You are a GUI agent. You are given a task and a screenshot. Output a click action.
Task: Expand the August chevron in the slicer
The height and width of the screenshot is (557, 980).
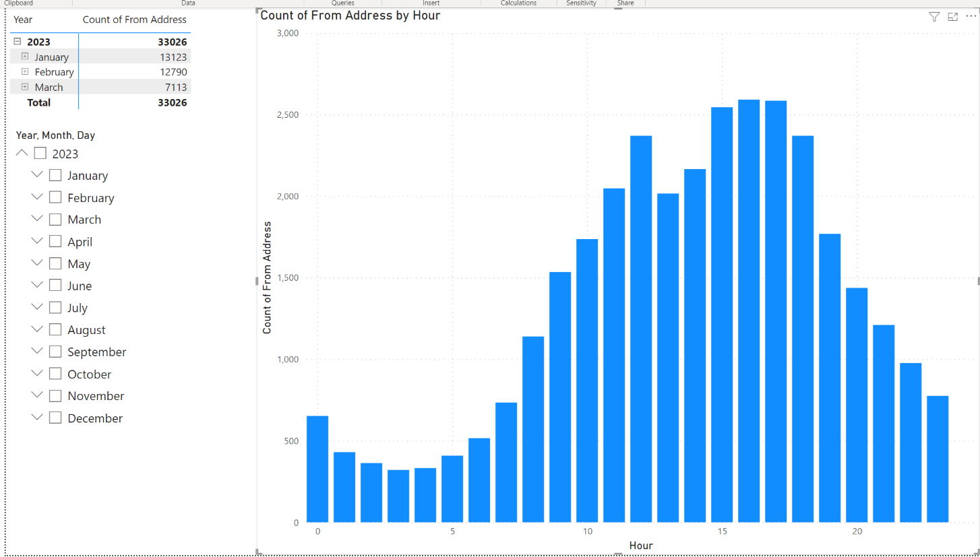[x=37, y=329]
